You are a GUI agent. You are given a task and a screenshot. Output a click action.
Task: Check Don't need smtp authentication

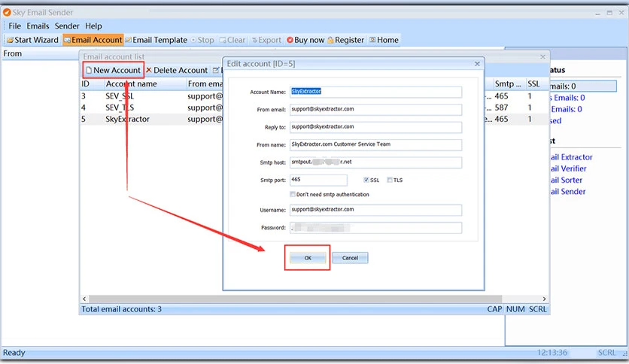coord(293,195)
